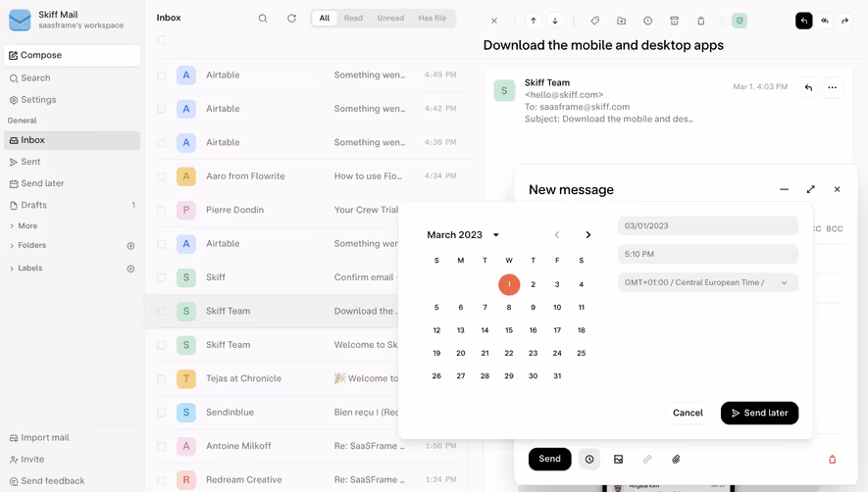868x492 pixels.
Task: Forward the email using forward icon
Action: pos(844,21)
